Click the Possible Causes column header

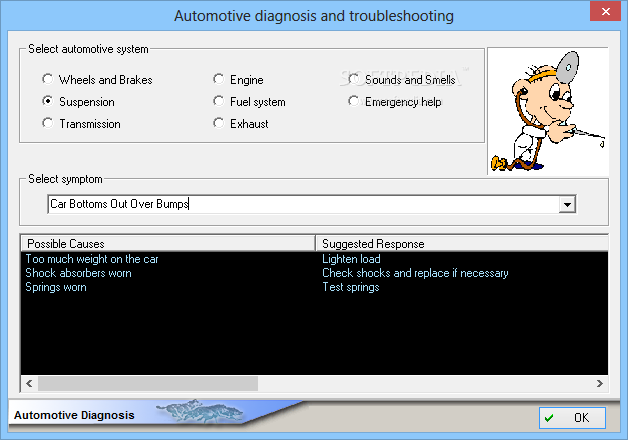click(x=168, y=243)
